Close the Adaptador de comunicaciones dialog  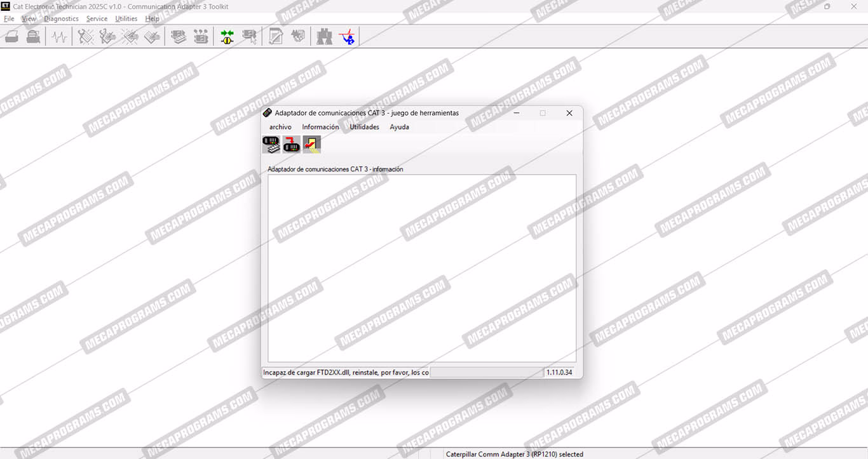[x=569, y=113]
